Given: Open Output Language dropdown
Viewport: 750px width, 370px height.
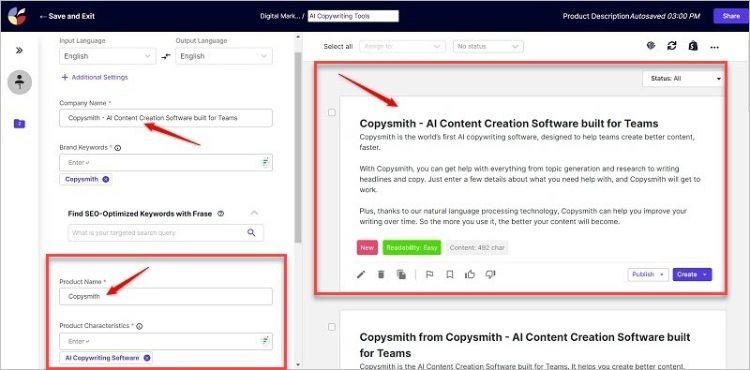Looking at the screenshot, I should [x=224, y=56].
